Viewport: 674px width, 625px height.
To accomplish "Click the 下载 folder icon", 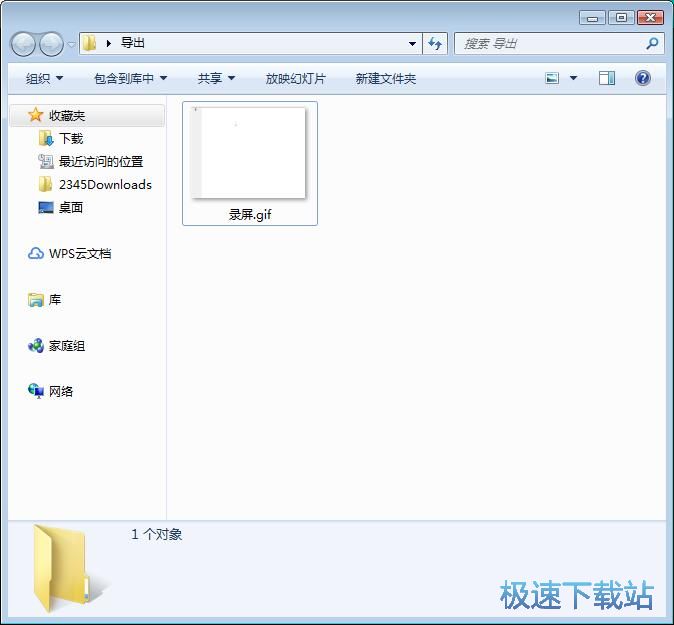I will tap(46, 138).
